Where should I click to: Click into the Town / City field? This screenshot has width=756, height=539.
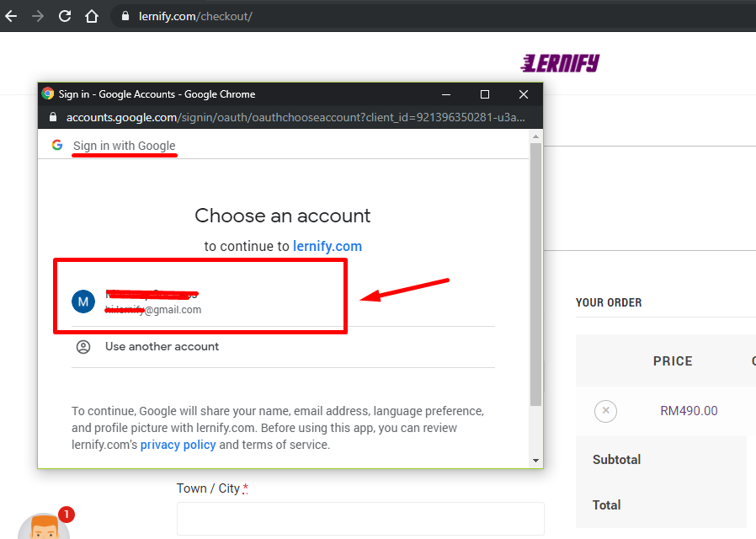[360, 519]
